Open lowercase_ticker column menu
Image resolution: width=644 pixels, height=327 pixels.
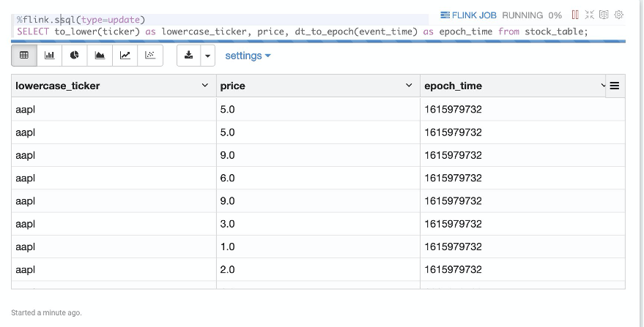pos(204,86)
